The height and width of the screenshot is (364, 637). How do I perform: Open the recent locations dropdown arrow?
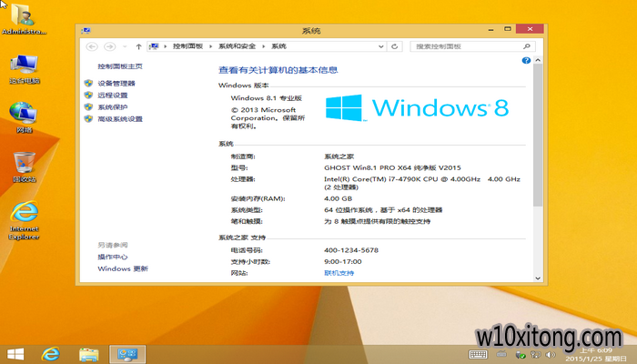pyautogui.click(x=125, y=46)
